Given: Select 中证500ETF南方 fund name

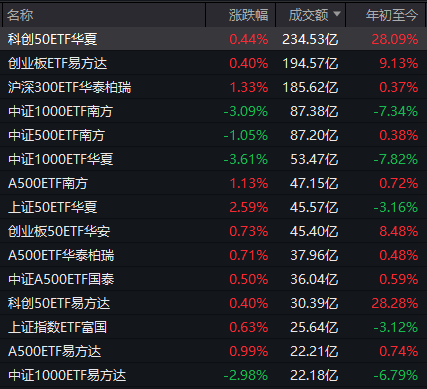Looking at the screenshot, I should (x=56, y=135).
